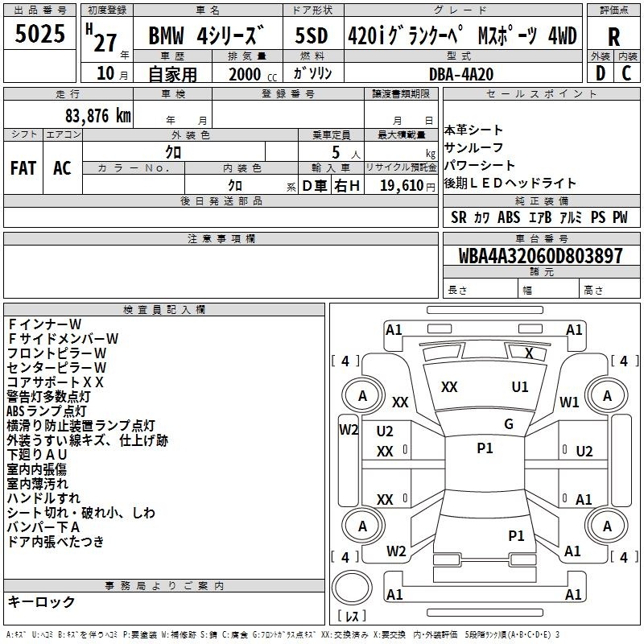
Task: Select the FAT shift type cell
Action: (x=23, y=168)
